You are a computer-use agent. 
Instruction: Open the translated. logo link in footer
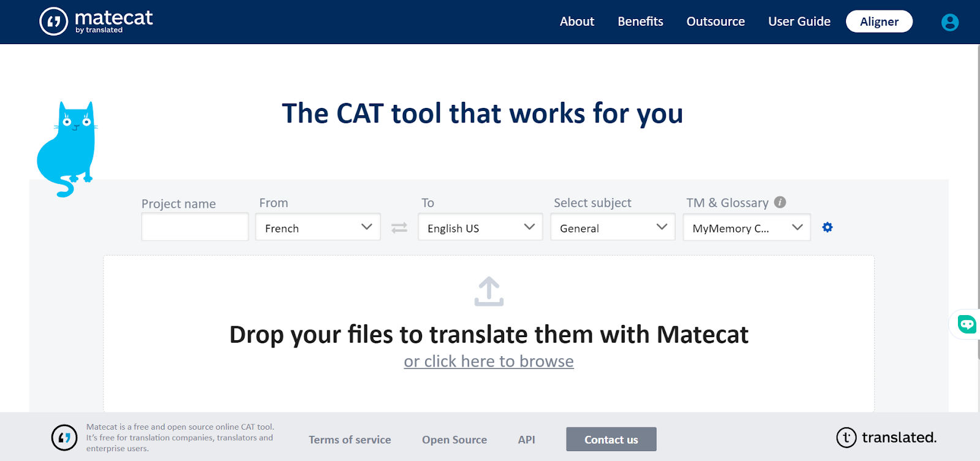click(886, 438)
